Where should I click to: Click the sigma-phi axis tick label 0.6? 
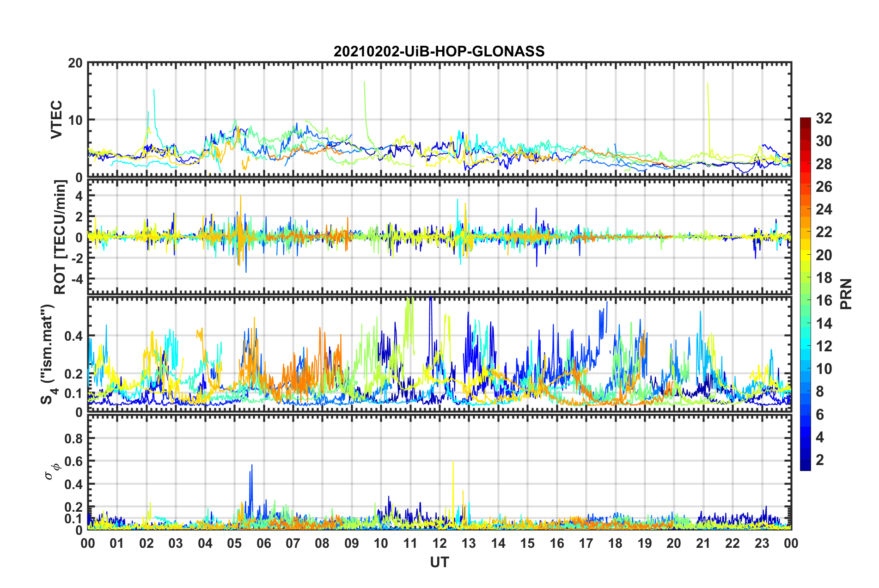[73, 461]
